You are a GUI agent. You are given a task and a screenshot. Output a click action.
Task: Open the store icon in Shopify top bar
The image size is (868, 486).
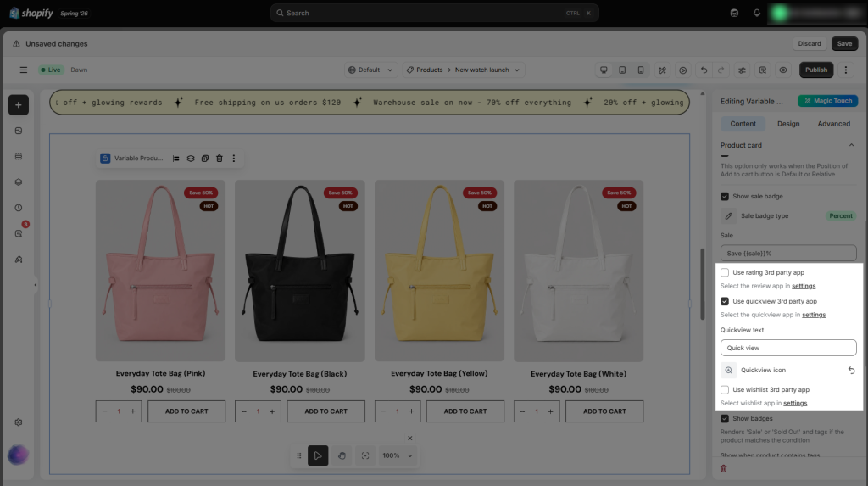point(734,13)
